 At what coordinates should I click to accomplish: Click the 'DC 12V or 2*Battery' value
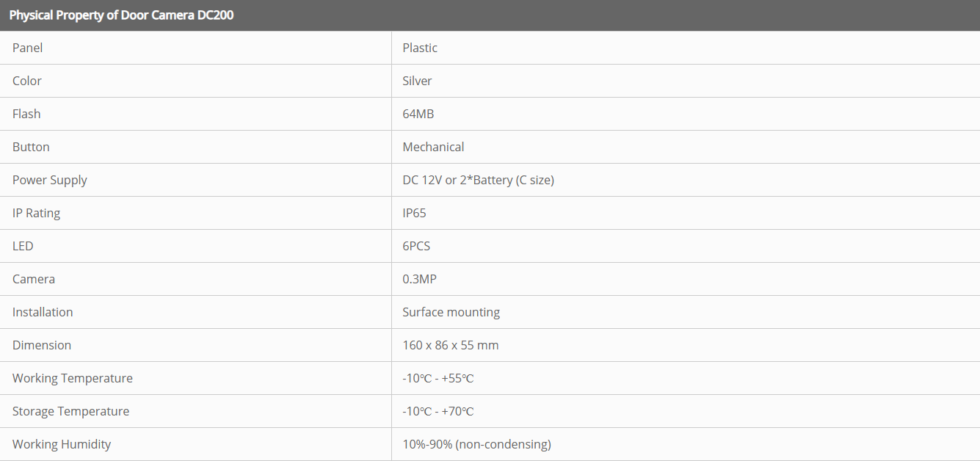point(478,180)
